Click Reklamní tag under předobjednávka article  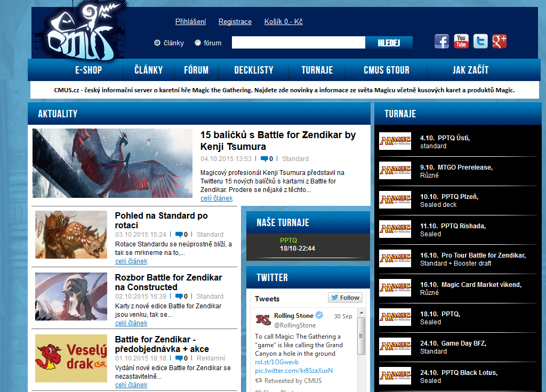pos(211,358)
